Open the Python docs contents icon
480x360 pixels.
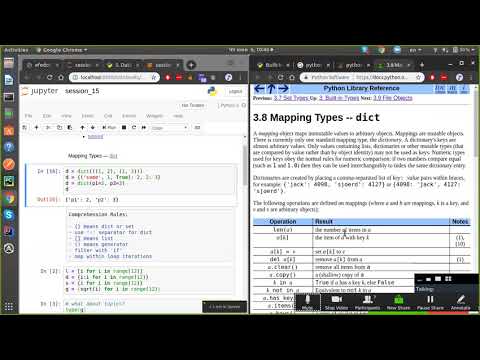click(440, 89)
